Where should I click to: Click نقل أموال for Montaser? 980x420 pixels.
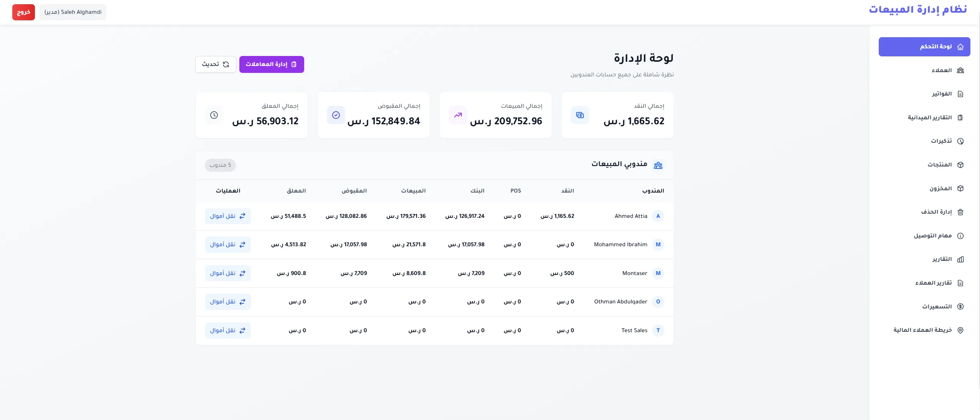[x=228, y=273]
